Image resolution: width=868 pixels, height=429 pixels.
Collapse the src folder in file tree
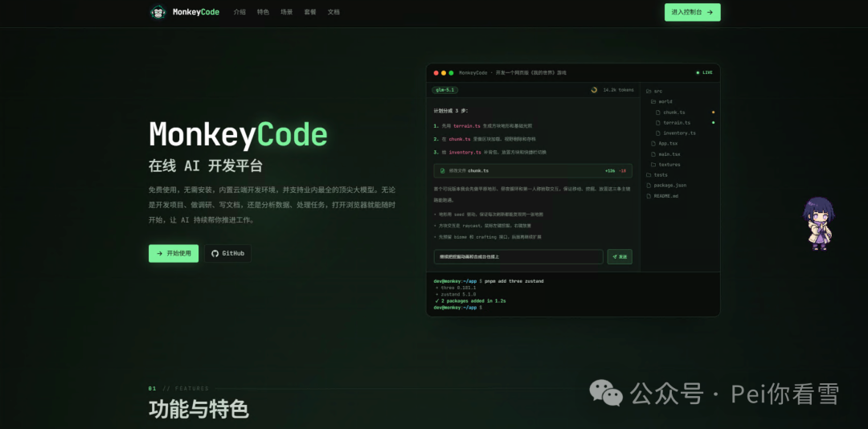pyautogui.click(x=653, y=92)
